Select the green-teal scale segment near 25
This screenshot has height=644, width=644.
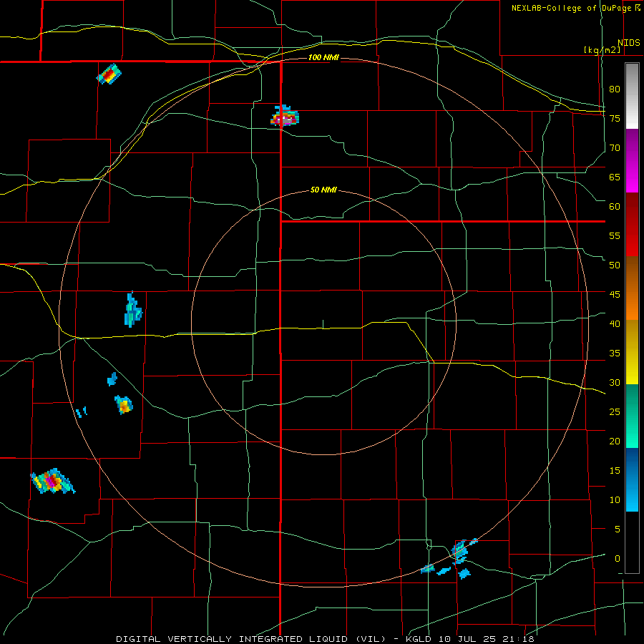coord(632,416)
